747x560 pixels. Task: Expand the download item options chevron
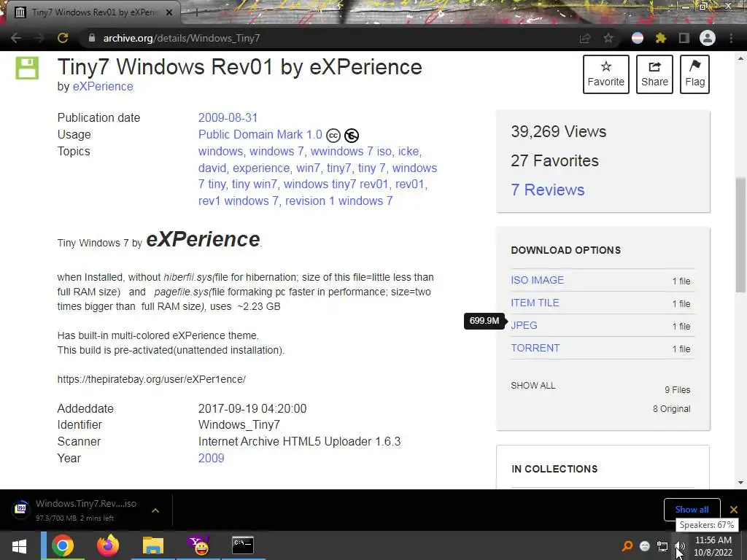[x=155, y=510]
